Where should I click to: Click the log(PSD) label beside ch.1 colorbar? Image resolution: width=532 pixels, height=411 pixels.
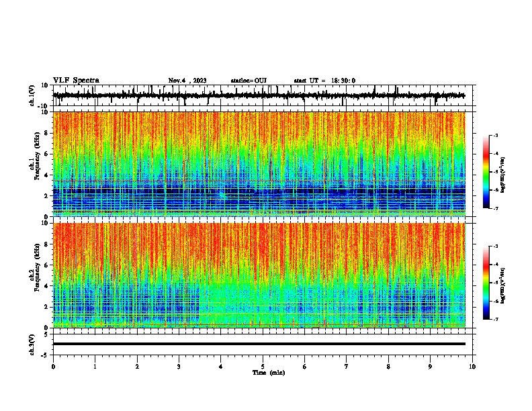click(503, 175)
